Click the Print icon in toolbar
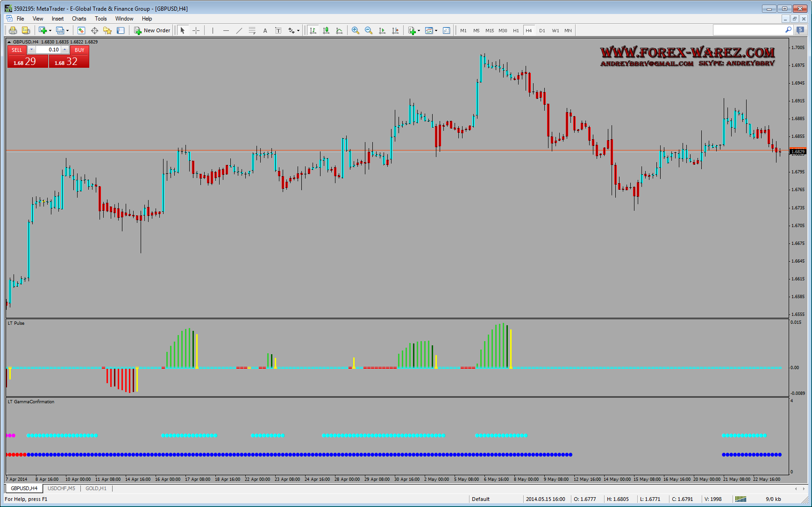The image size is (812, 507). pyautogui.click(x=13, y=30)
